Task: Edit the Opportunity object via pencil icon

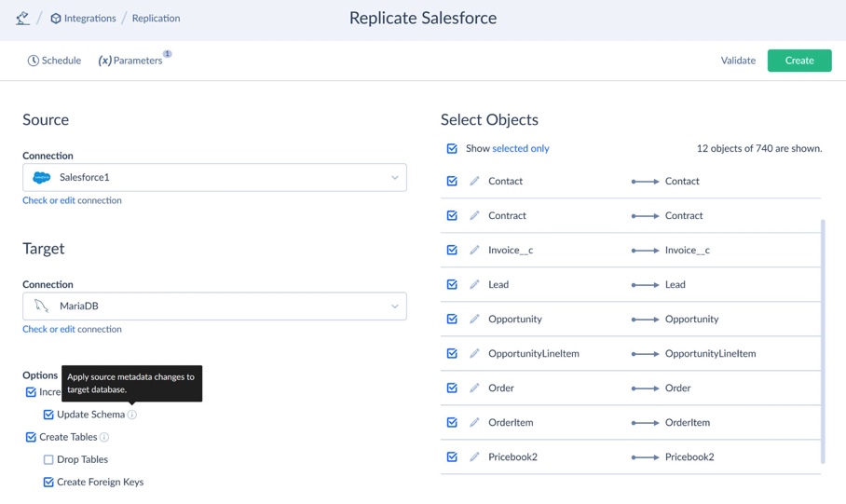Action: coord(474,320)
